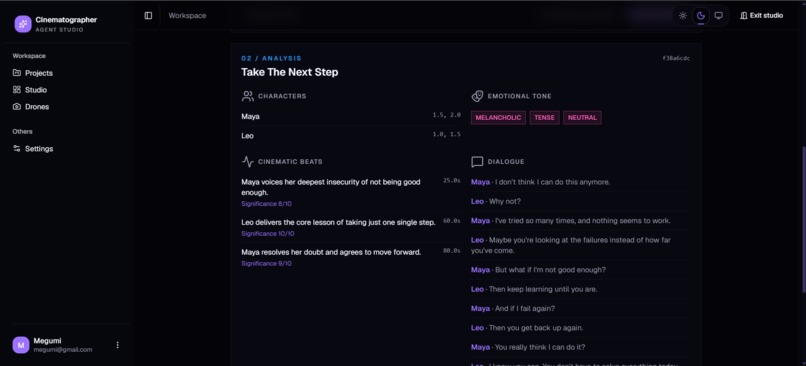The image size is (806, 366).
Task: Switch to light theme sun icon
Action: point(683,15)
